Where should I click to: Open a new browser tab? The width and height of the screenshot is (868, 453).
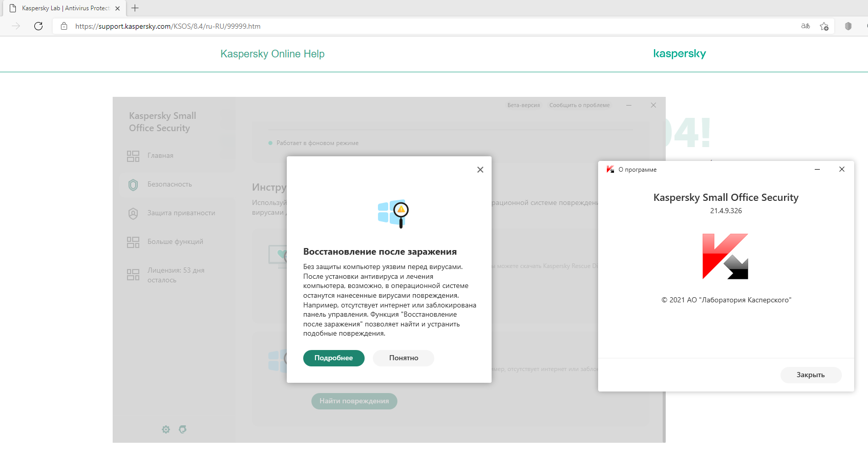pyautogui.click(x=135, y=8)
